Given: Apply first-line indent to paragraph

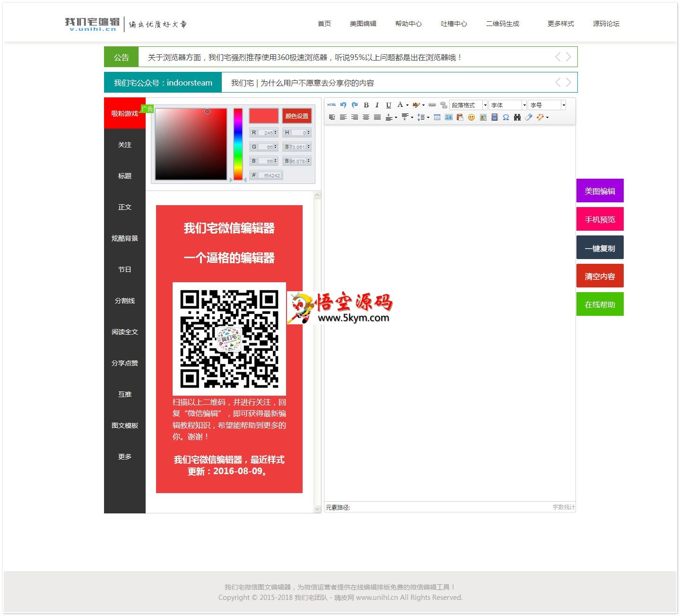Looking at the screenshot, I should point(332,117).
